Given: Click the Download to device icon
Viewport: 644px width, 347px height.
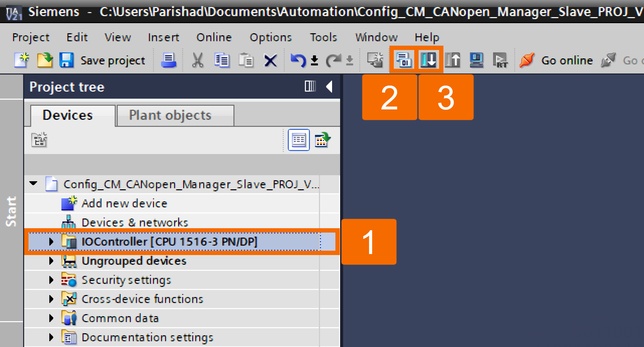Looking at the screenshot, I should pos(428,60).
